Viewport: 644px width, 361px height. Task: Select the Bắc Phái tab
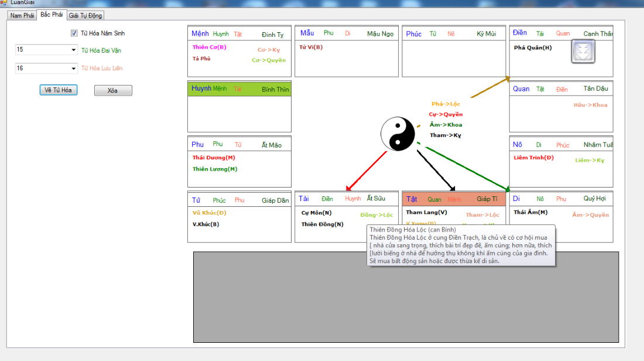point(52,15)
